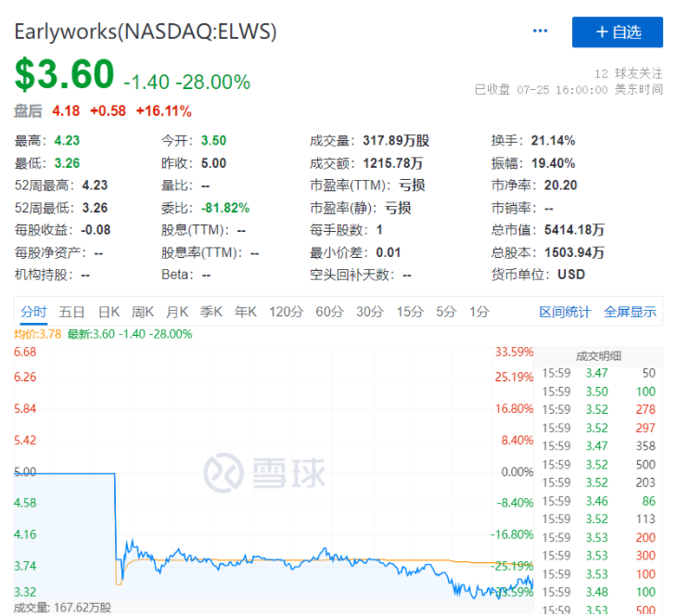Click the 换手 21.14% value

click(x=553, y=140)
